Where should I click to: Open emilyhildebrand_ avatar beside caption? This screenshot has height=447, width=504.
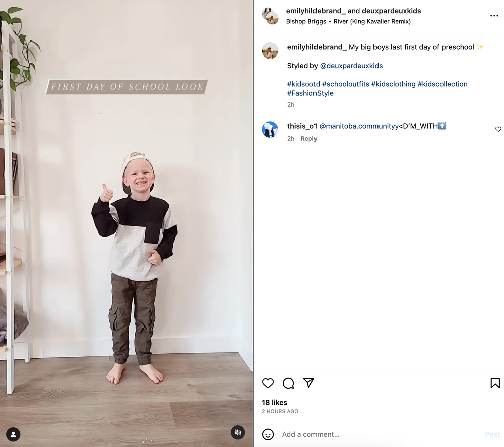coord(270,50)
